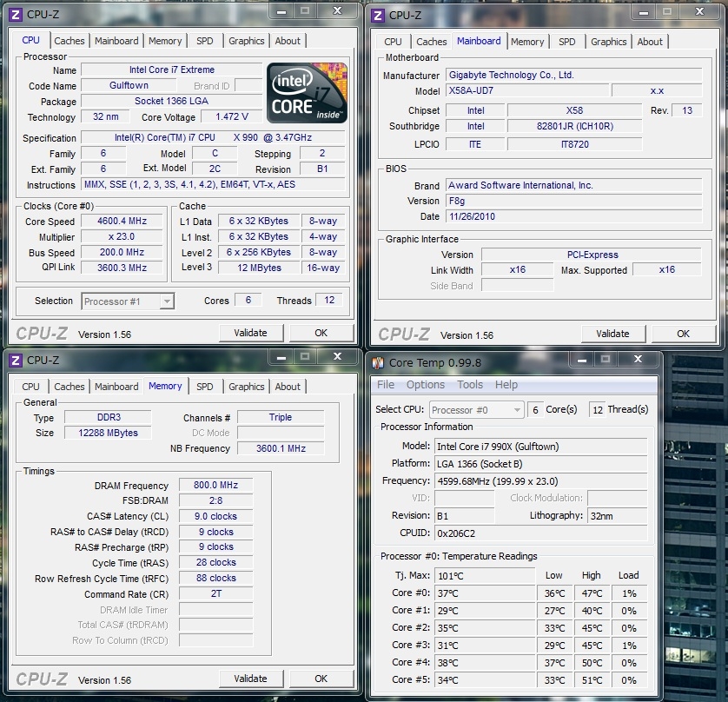Click the Intel Core i7 logo badge
Screen dimensions: 728x702
308,92
